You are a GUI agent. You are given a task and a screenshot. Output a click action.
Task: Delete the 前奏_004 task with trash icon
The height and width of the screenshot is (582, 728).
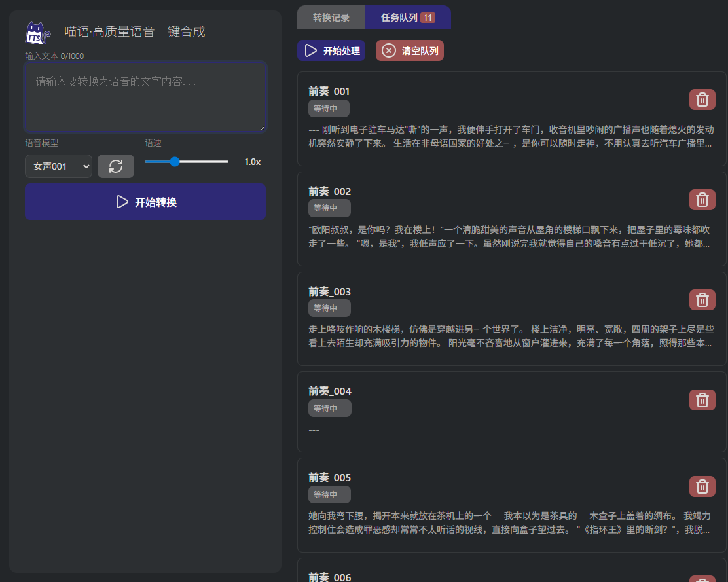pyautogui.click(x=702, y=400)
